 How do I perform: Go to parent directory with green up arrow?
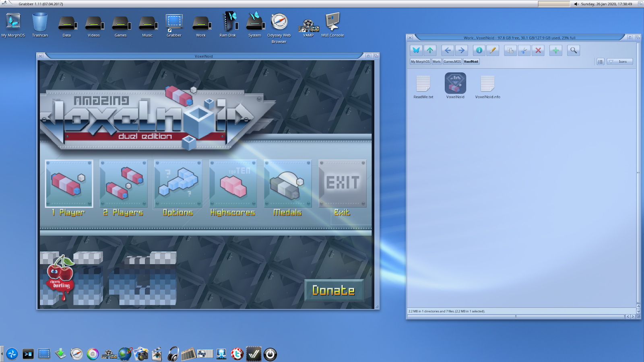point(430,50)
